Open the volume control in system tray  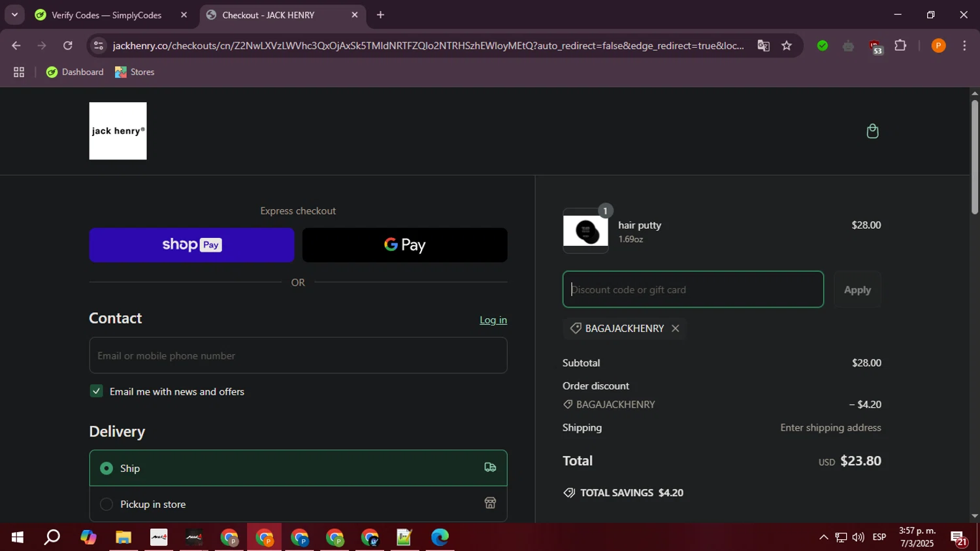click(858, 537)
